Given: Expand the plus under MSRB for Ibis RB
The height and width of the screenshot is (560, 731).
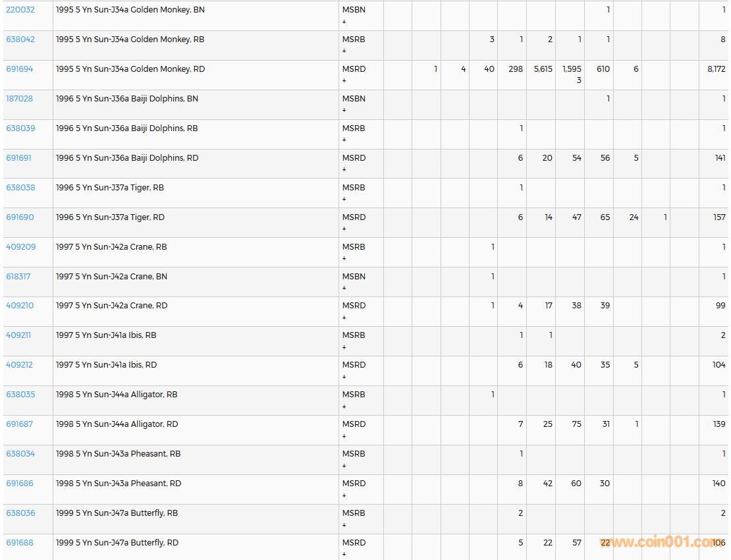Looking at the screenshot, I should coord(344,347).
